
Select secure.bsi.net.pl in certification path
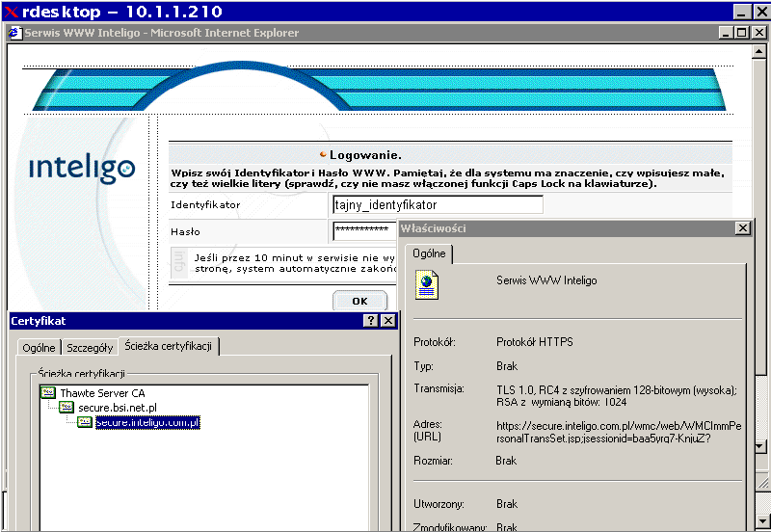point(118,408)
